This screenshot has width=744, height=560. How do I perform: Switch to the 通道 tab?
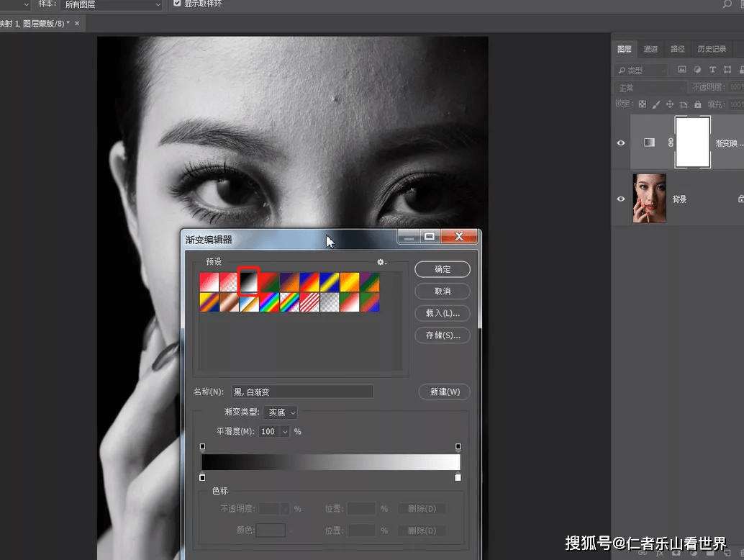click(x=650, y=49)
